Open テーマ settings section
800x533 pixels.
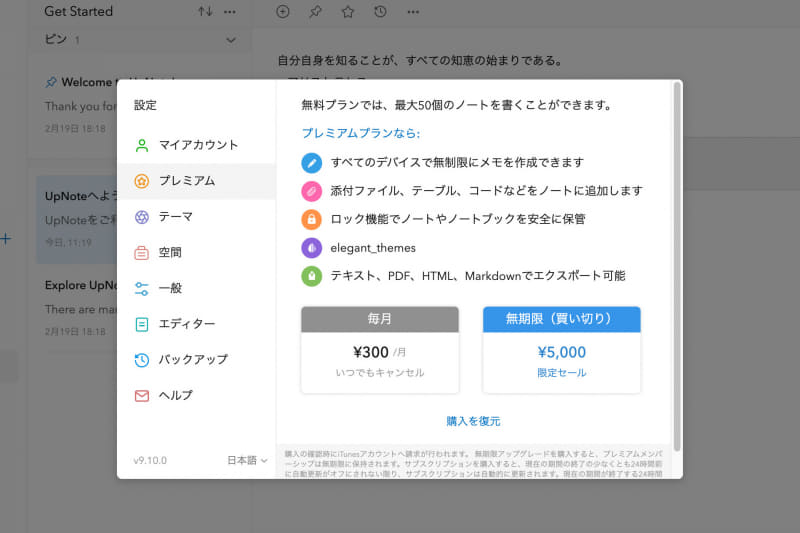click(196, 217)
